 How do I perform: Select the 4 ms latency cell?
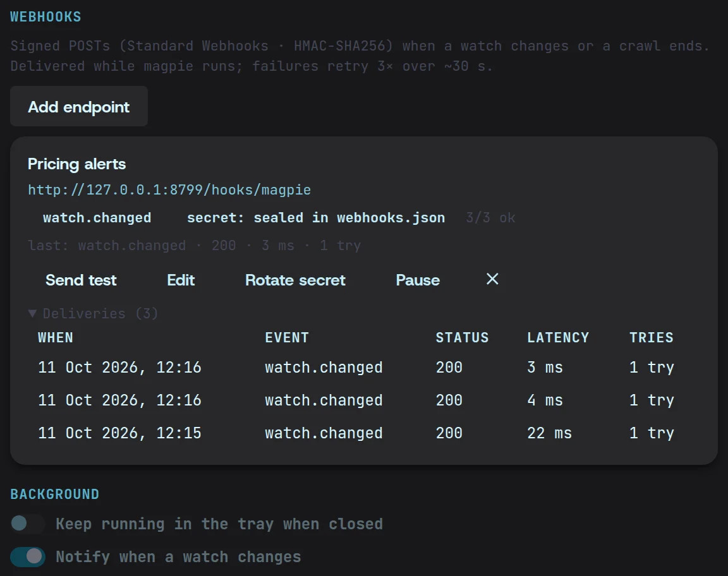(545, 400)
